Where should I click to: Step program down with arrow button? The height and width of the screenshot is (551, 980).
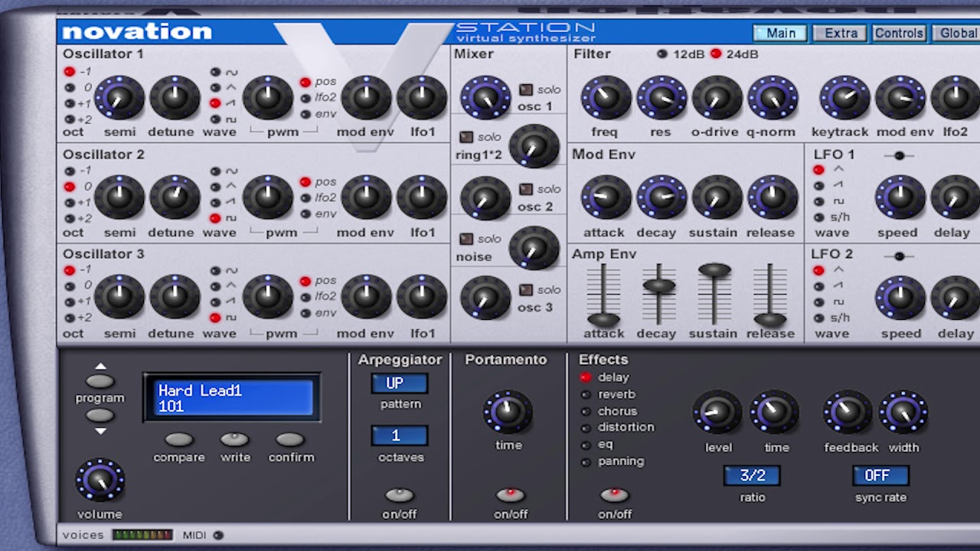click(100, 416)
